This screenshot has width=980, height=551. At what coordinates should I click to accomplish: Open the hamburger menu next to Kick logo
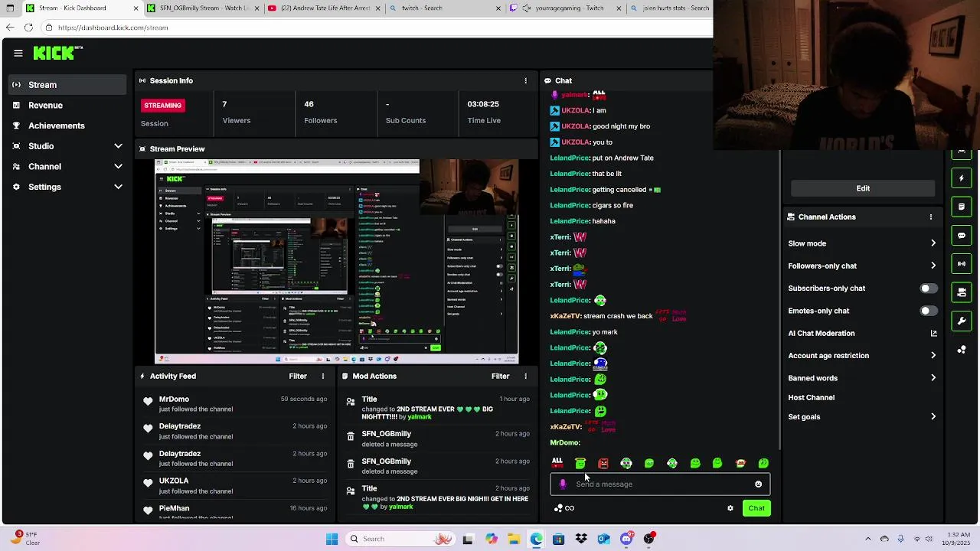(18, 53)
